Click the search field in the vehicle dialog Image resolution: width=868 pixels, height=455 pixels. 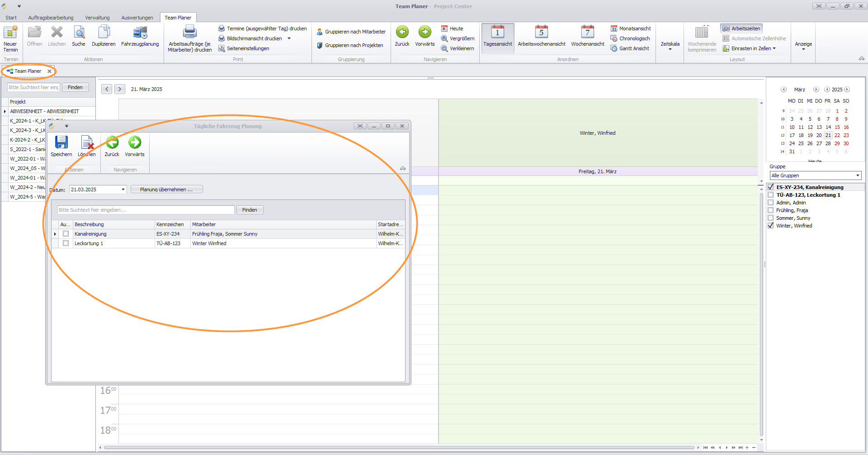click(146, 210)
